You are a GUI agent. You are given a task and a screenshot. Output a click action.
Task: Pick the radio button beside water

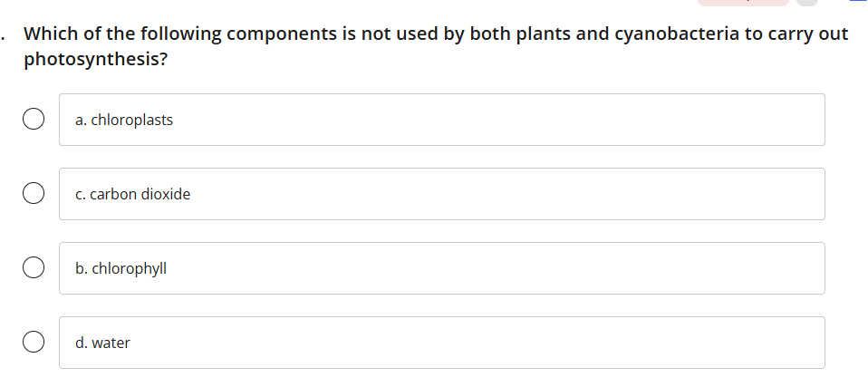pyautogui.click(x=34, y=343)
